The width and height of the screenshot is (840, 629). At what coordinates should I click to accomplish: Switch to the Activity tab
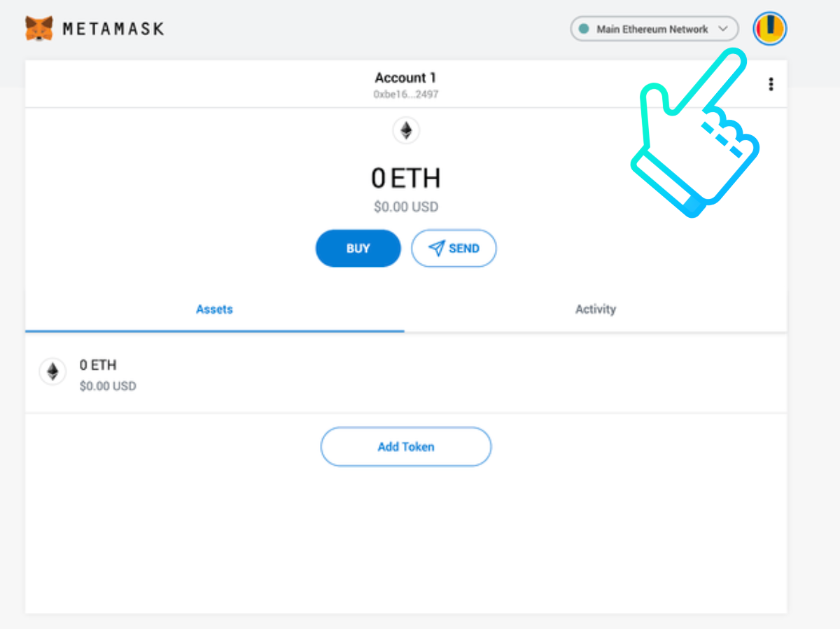pos(596,309)
